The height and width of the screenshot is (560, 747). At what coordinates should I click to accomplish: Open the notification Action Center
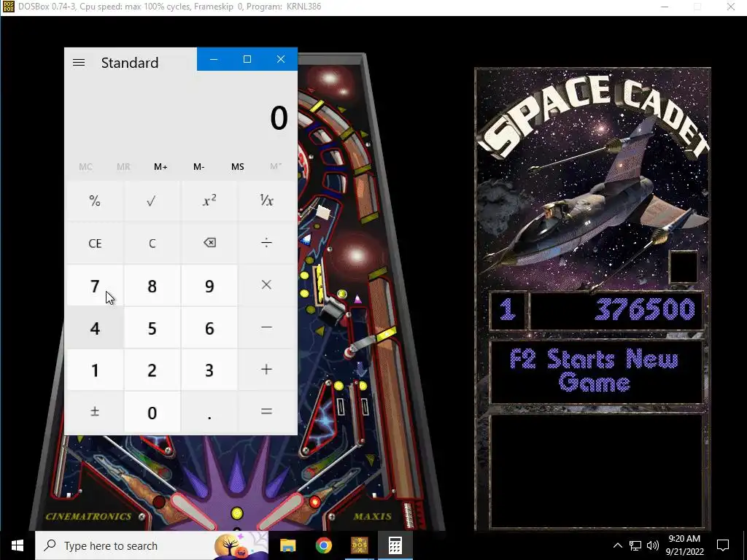723,545
